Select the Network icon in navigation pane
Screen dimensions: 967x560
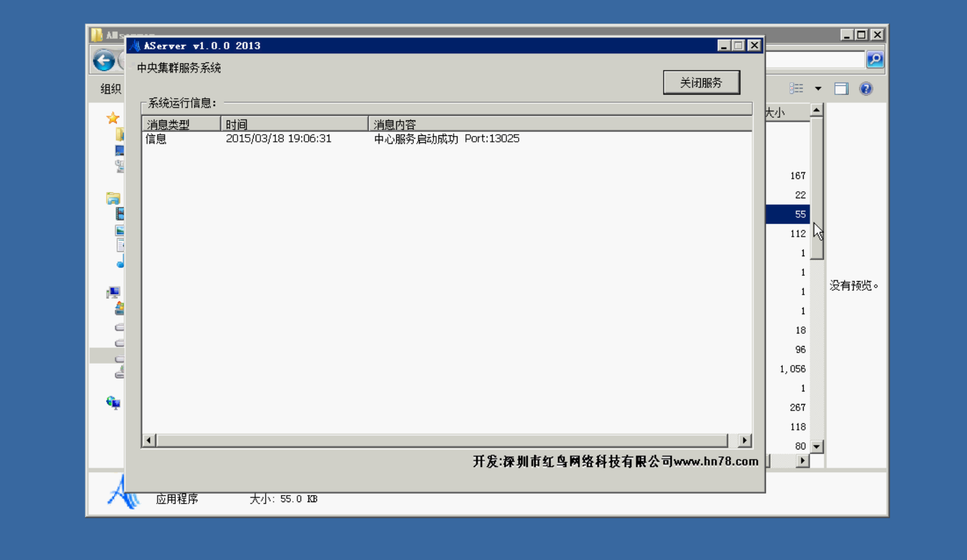point(113,403)
